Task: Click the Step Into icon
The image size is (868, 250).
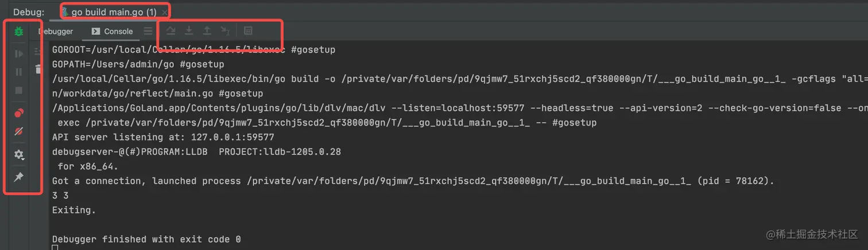Action: coord(189,30)
